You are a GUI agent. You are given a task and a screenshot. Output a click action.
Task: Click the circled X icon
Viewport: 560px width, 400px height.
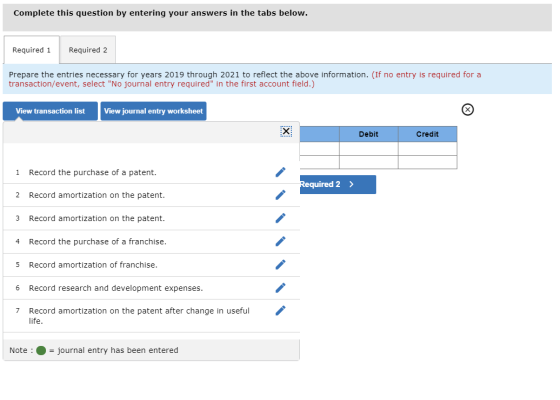[468, 109]
